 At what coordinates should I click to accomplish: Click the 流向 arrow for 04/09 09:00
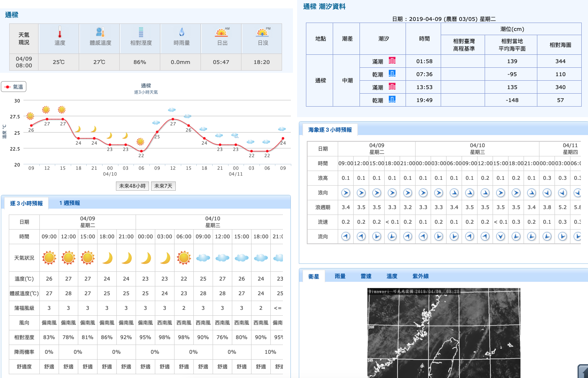click(346, 236)
